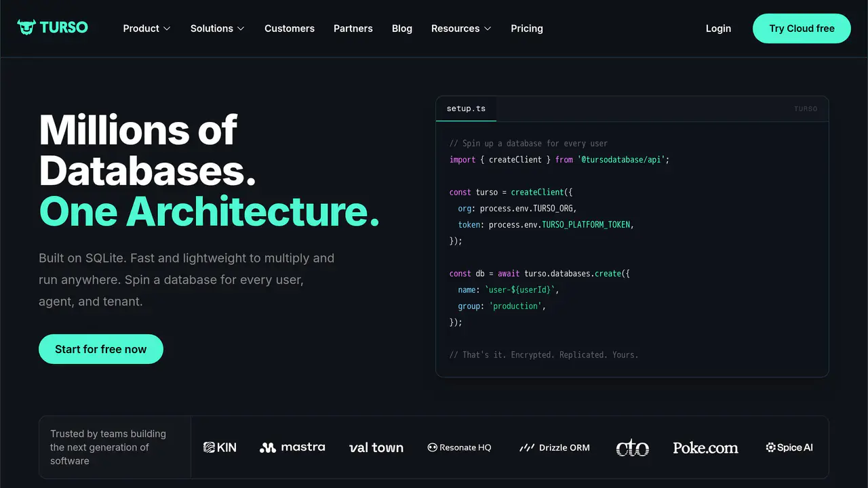
Task: Click the "group: 'production'" code line
Action: tap(502, 306)
